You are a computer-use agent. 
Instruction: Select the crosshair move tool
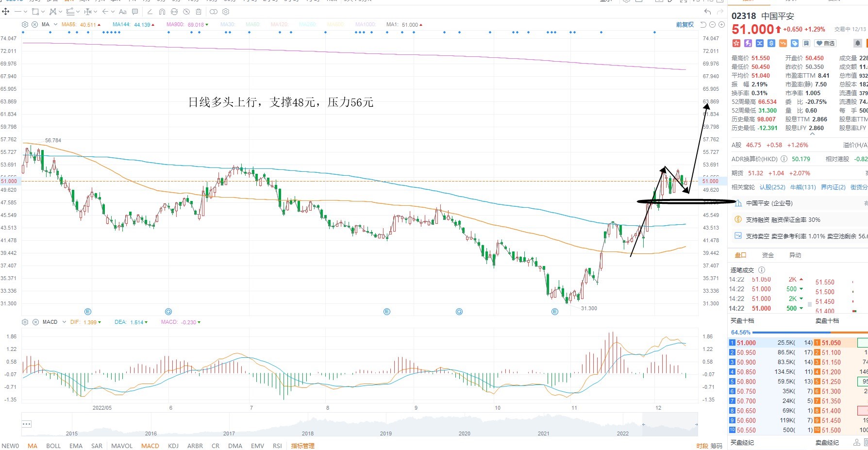6,11
